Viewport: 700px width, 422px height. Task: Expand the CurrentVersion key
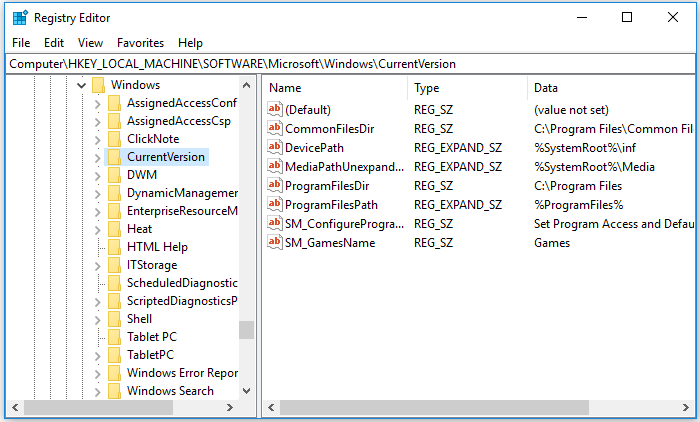pyautogui.click(x=96, y=157)
